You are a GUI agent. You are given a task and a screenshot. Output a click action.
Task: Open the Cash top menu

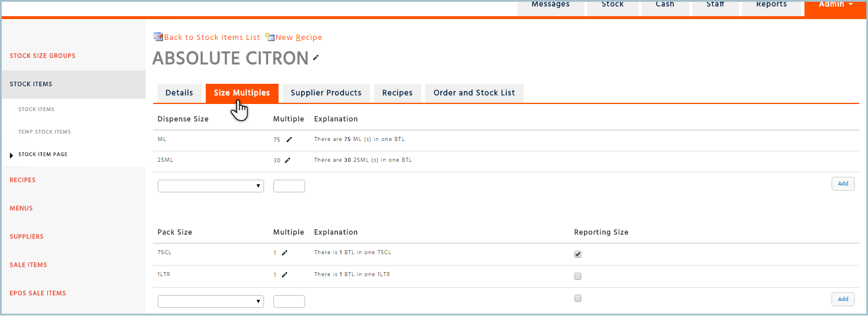[665, 7]
